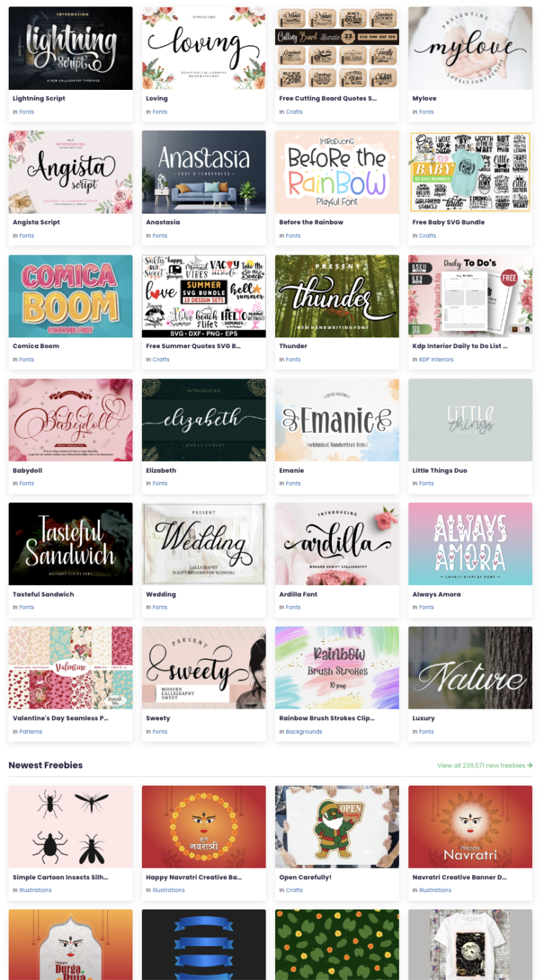Click the Mylove font preview image
Screen dimensions: 553x980
pyautogui.click(x=470, y=48)
